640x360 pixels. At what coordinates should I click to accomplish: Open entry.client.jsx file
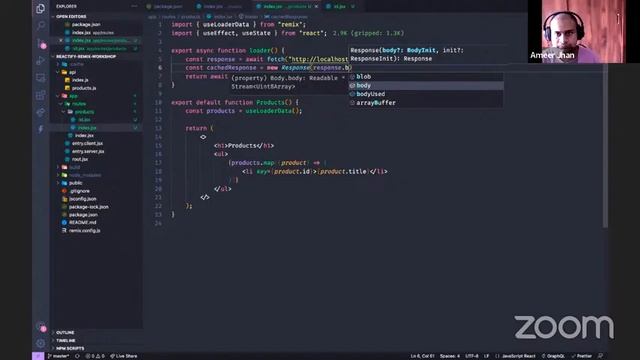87,143
